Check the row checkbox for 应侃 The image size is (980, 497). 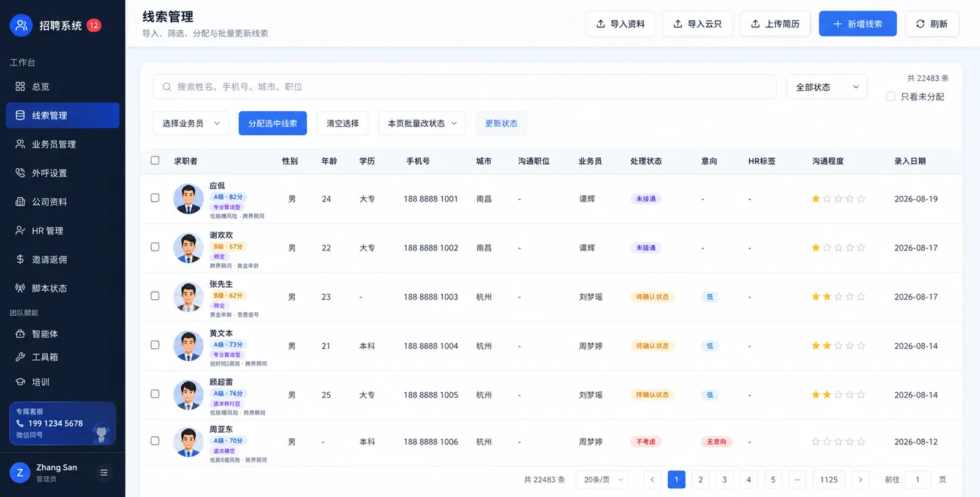click(155, 198)
